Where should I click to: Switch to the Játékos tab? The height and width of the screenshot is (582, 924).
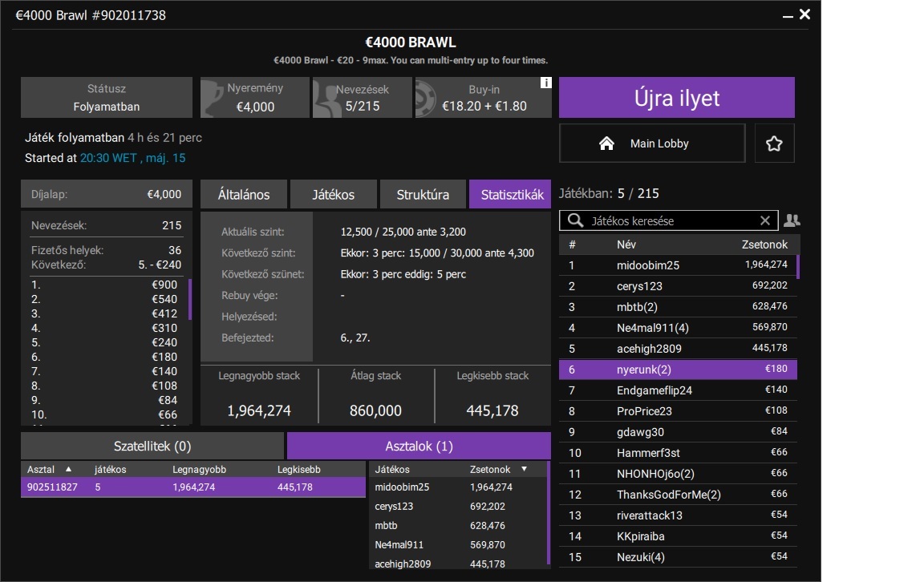pos(333,194)
